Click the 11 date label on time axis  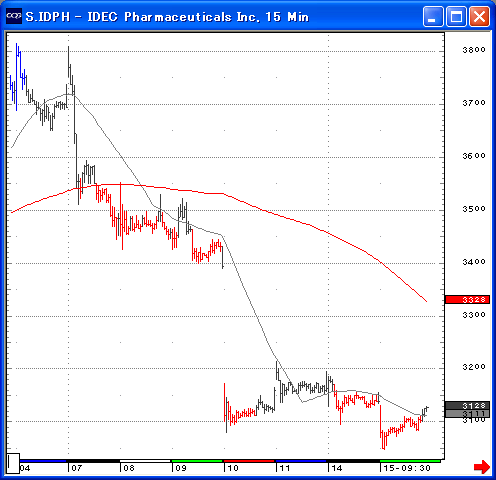click(285, 468)
